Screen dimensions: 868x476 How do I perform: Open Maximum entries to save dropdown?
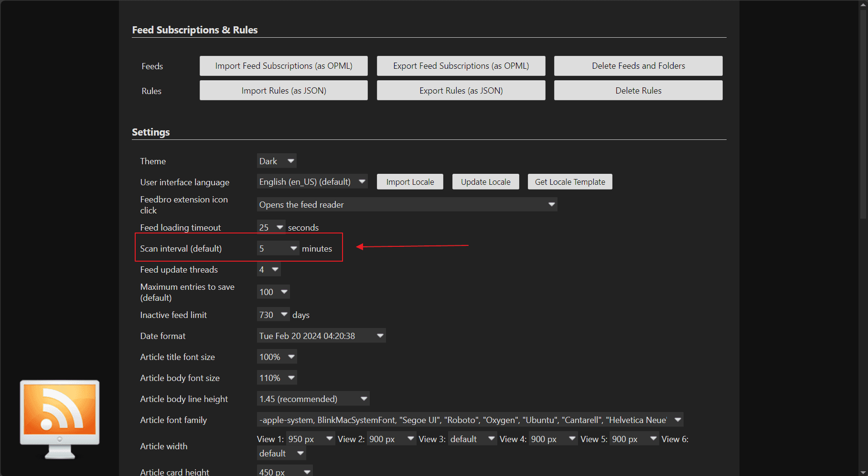(273, 292)
